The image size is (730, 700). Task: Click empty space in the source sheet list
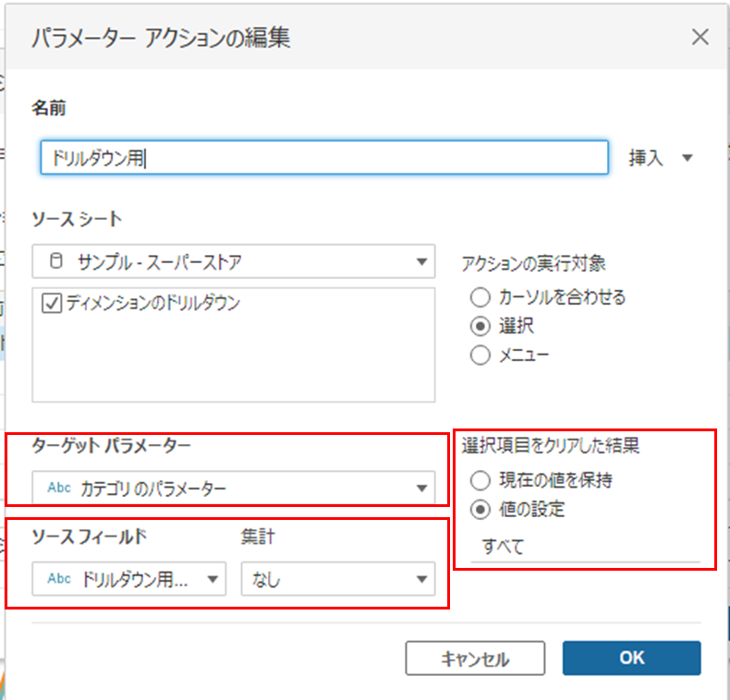[233, 365]
